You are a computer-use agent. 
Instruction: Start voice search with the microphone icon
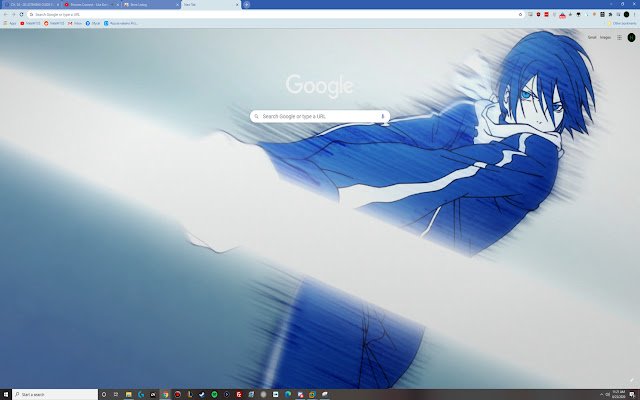pos(382,116)
